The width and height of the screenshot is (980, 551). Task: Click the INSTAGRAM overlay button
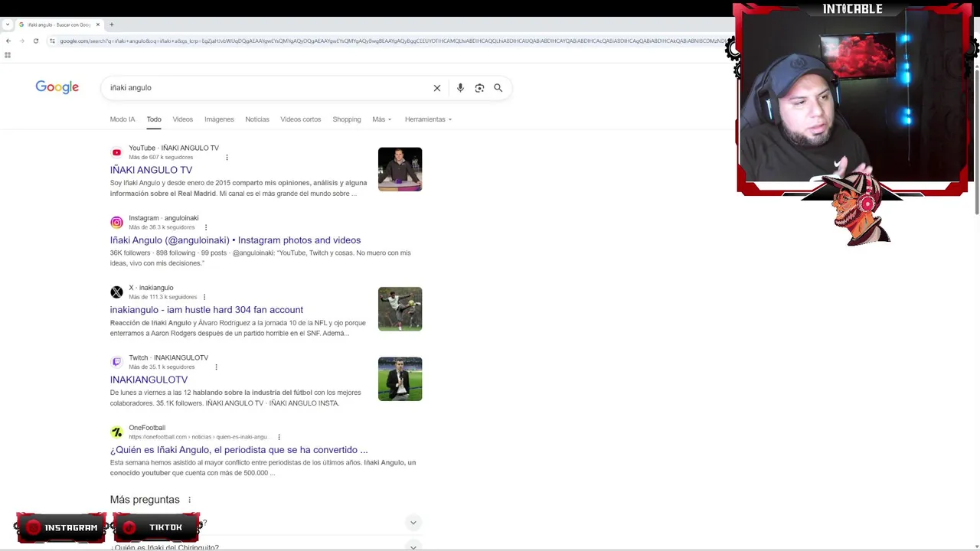(x=61, y=527)
